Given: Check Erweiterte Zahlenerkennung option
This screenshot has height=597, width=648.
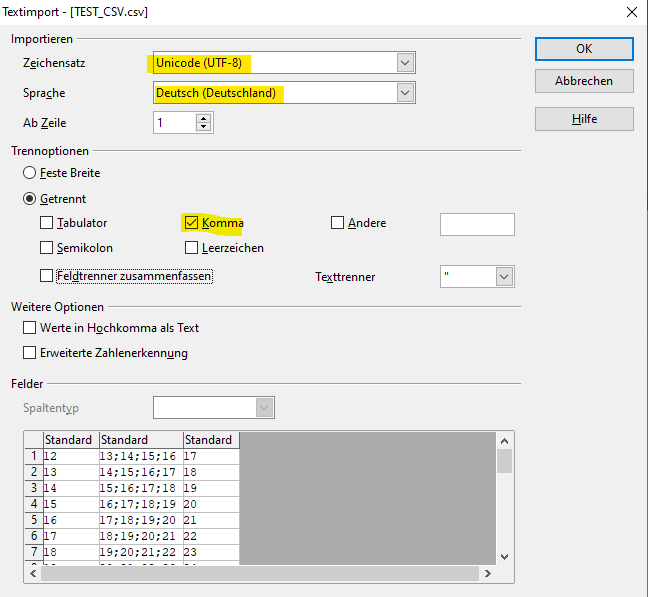Looking at the screenshot, I should [29, 353].
